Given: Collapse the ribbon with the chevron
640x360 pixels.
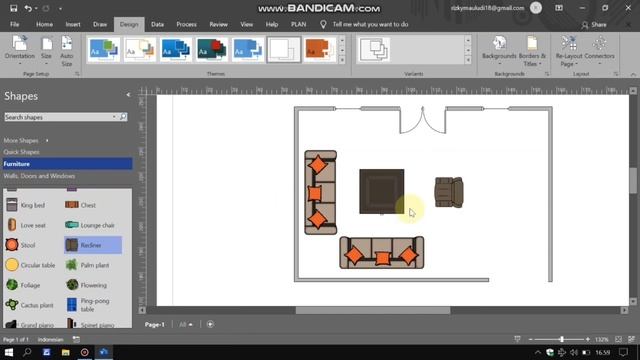Looking at the screenshot, I should point(633,74).
